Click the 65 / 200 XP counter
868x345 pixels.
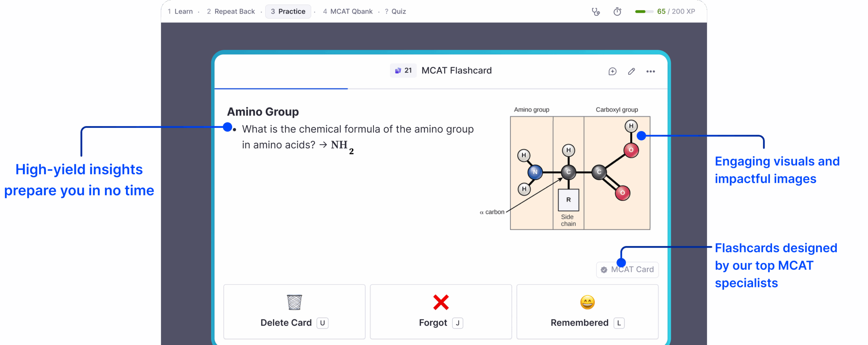point(676,12)
